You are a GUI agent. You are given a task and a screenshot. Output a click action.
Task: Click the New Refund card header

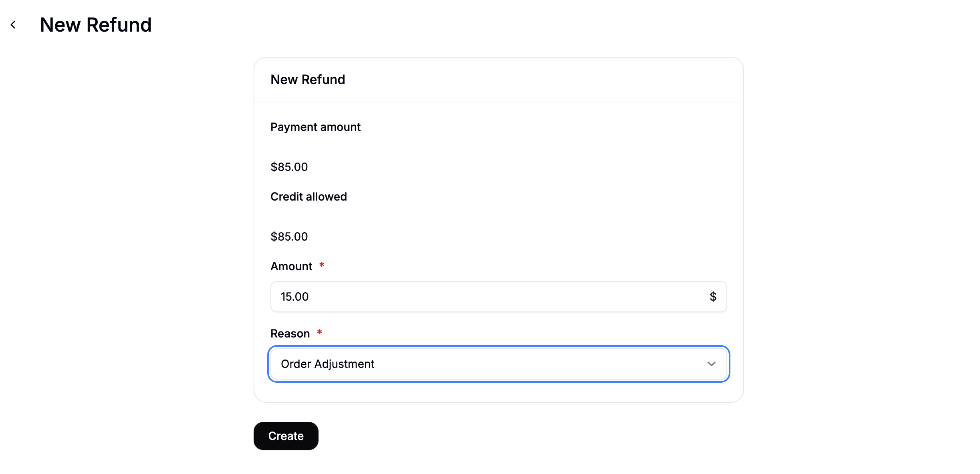pos(308,79)
